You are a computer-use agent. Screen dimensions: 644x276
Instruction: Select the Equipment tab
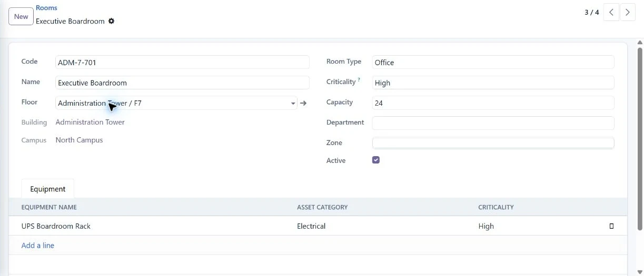[48, 189]
